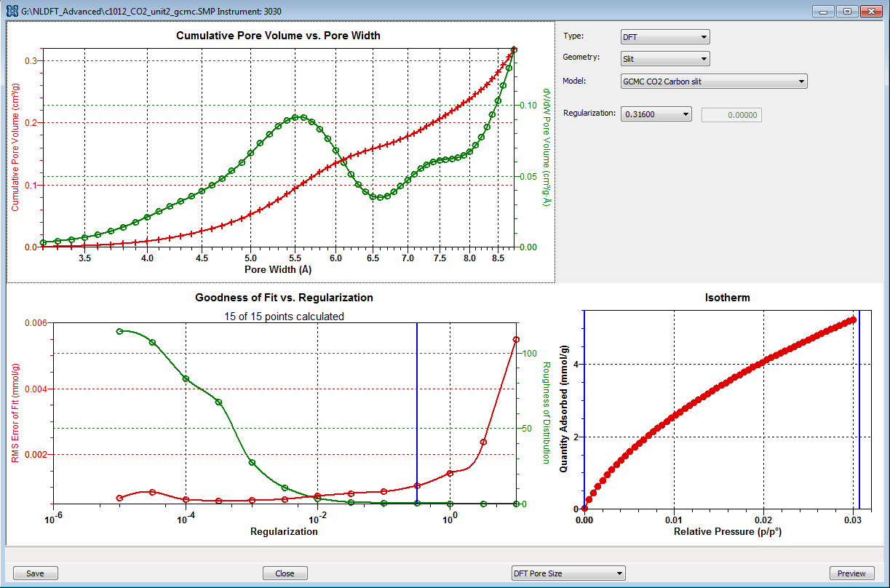Screen dimensions: 890x588
Task: Minimize the NLDFT Advanced window
Action: tap(823, 11)
